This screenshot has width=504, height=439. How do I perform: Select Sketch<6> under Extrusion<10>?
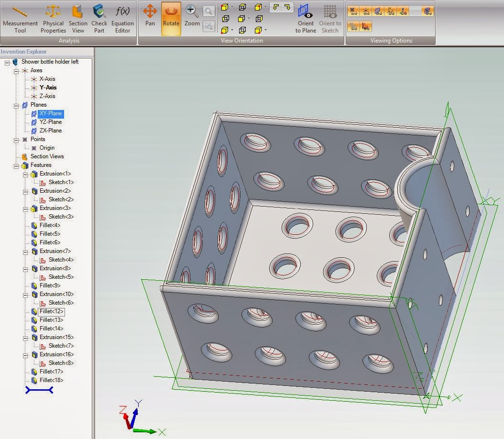(x=61, y=303)
